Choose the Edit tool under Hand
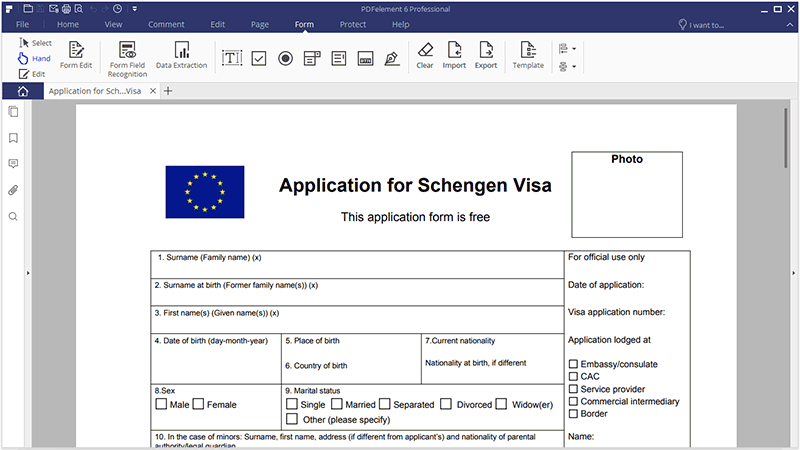Screen dimensions: 800x450 tap(32, 74)
